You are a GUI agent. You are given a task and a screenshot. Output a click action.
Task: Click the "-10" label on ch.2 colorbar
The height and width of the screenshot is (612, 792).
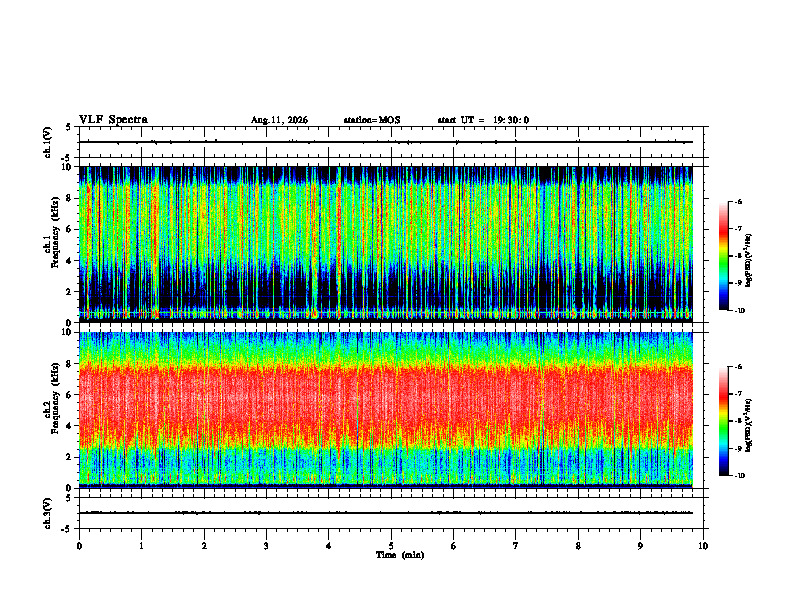click(x=739, y=476)
